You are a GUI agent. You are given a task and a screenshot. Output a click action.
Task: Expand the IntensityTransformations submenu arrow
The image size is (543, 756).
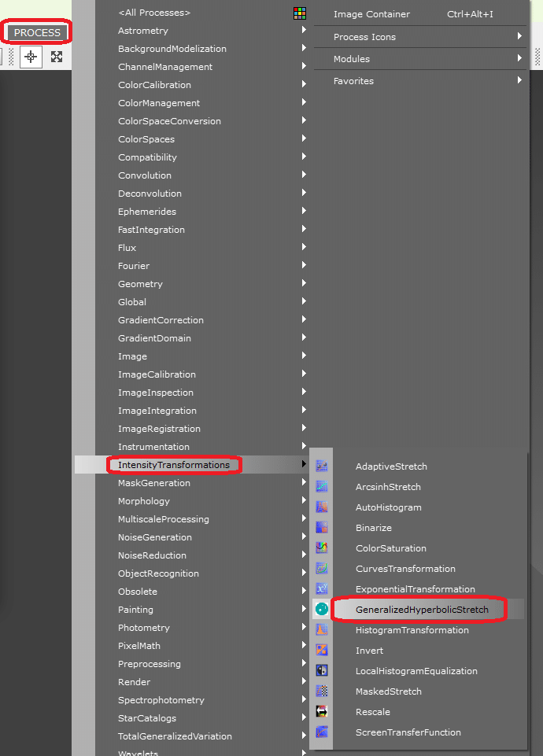click(304, 464)
